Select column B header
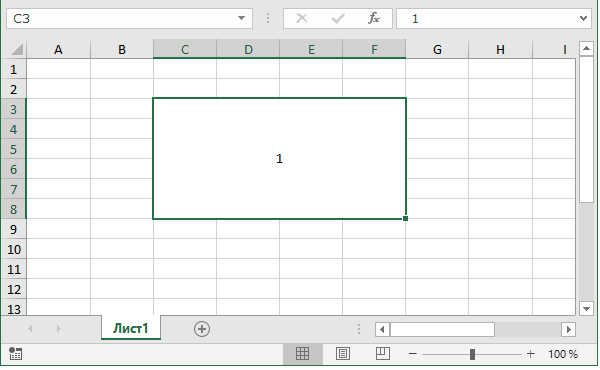Screen dimensions: 600x370 tap(122, 49)
